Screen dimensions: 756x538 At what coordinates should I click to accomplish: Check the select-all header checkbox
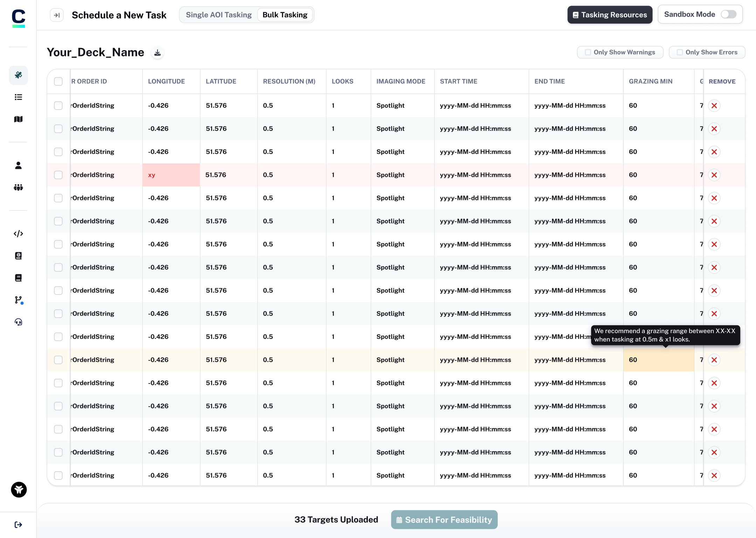point(58,81)
